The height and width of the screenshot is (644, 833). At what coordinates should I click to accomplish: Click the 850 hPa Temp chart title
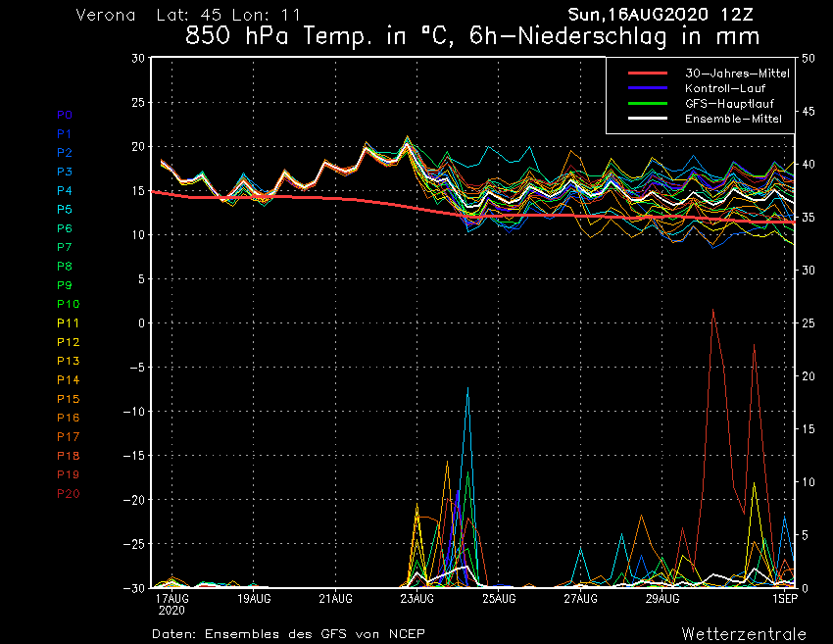pyautogui.click(x=471, y=37)
